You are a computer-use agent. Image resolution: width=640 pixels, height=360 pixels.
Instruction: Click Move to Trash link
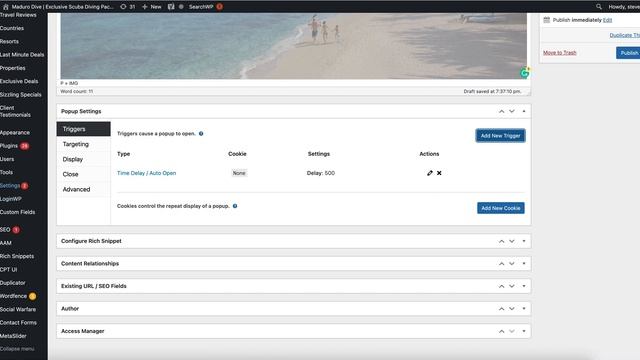tap(560, 53)
